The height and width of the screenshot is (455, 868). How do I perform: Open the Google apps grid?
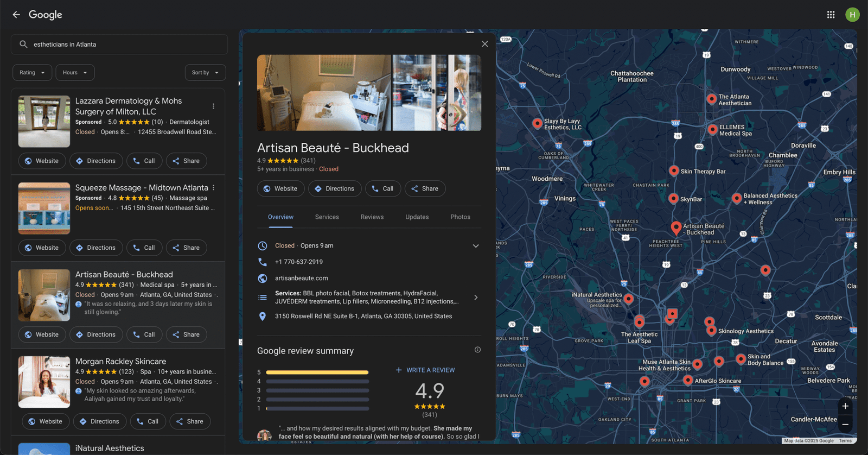tap(831, 15)
